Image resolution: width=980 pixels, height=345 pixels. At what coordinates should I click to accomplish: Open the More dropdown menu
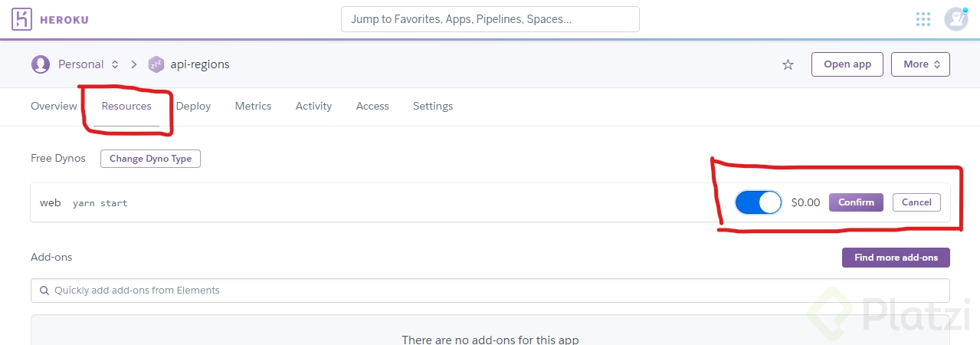[920, 64]
